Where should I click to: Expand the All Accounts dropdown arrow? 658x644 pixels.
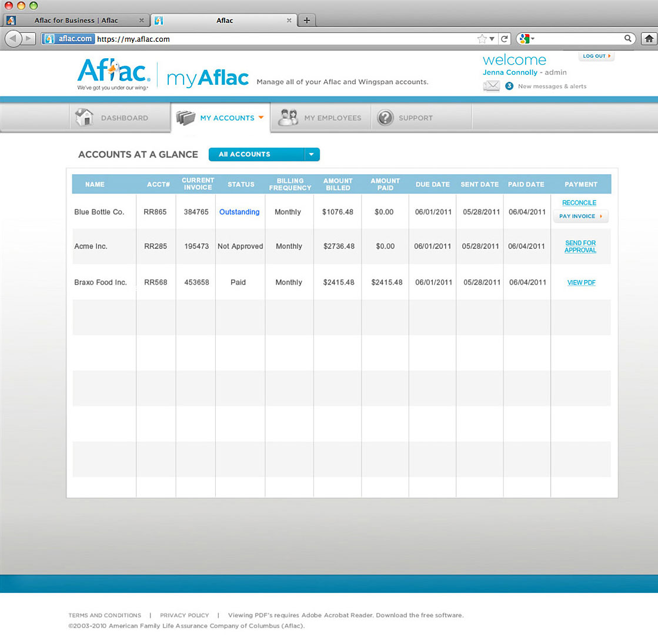tap(312, 154)
